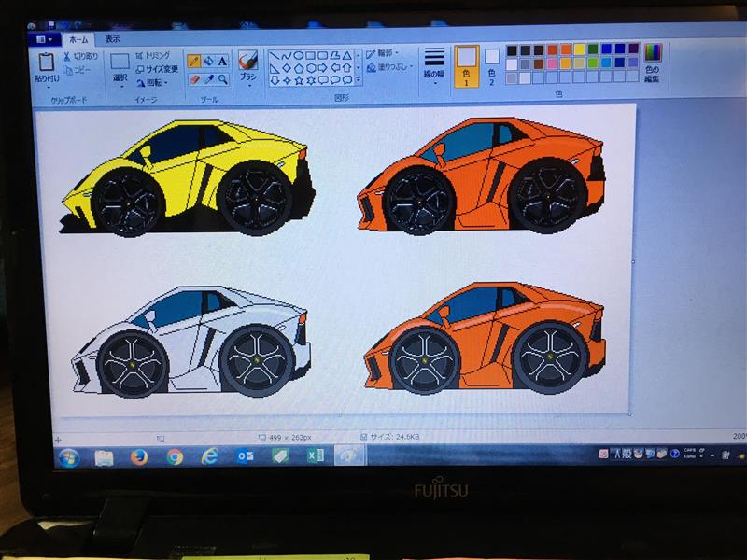The height and width of the screenshot is (560, 747).
Task: Select the Four-point star shape
Action: (286, 80)
